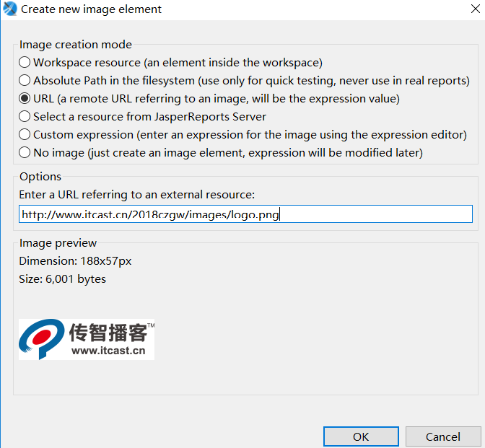Click 'Enter a URL referring to an external resource:' label
The image size is (485, 448).
coord(136,195)
